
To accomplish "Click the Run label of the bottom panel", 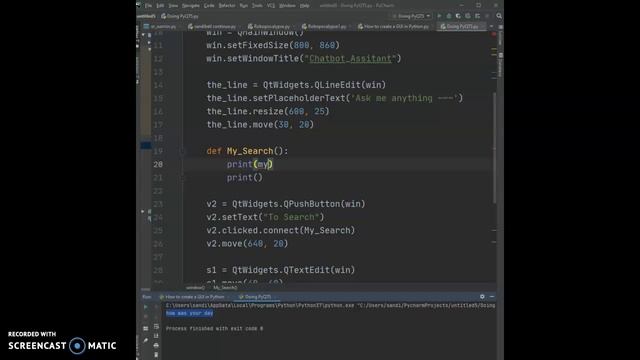I will click(x=147, y=297).
